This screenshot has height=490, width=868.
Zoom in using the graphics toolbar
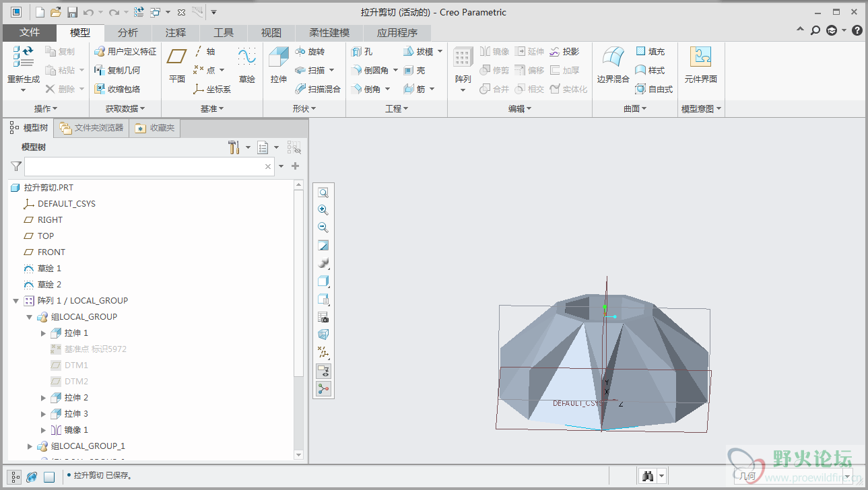pos(323,210)
